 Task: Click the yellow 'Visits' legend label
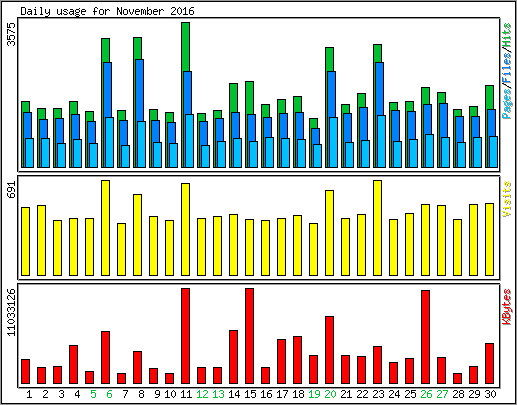(x=507, y=199)
